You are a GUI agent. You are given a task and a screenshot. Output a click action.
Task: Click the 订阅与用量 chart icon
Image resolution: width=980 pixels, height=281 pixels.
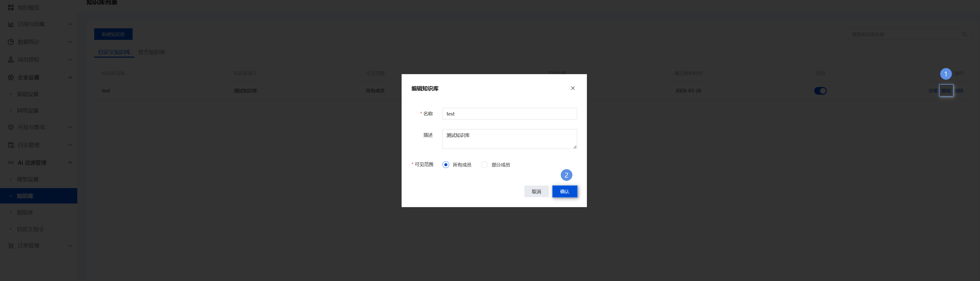11,24
